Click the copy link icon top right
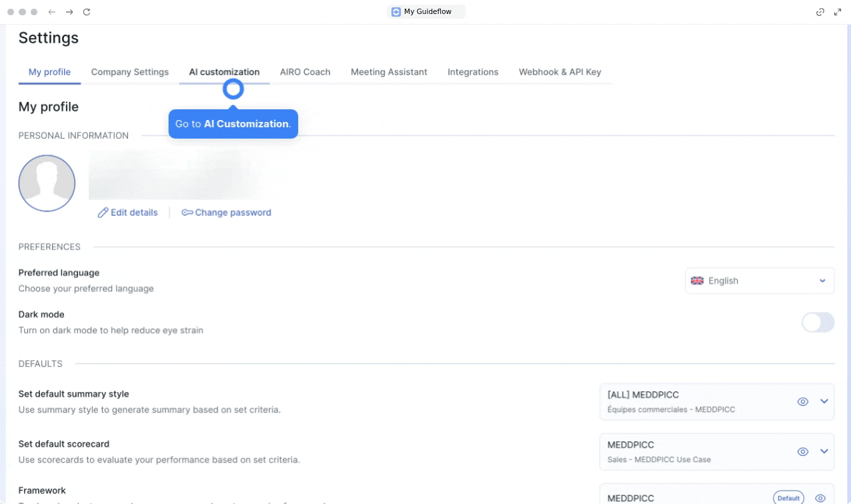The image size is (851, 504). coord(820,12)
